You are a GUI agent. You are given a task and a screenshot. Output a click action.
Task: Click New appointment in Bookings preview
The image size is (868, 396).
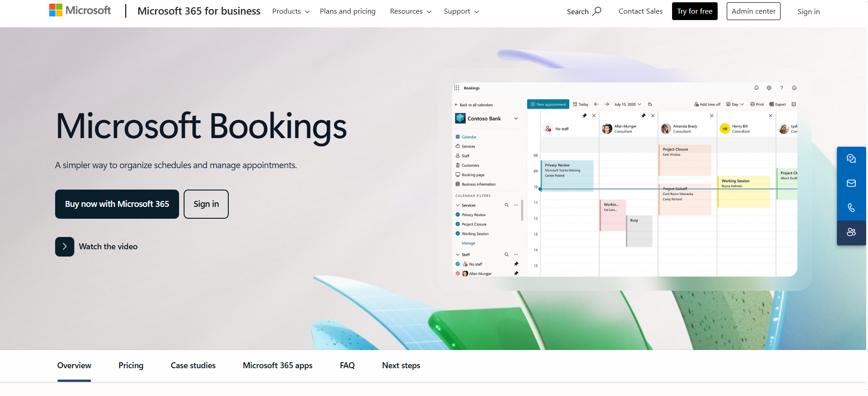pyautogui.click(x=548, y=104)
